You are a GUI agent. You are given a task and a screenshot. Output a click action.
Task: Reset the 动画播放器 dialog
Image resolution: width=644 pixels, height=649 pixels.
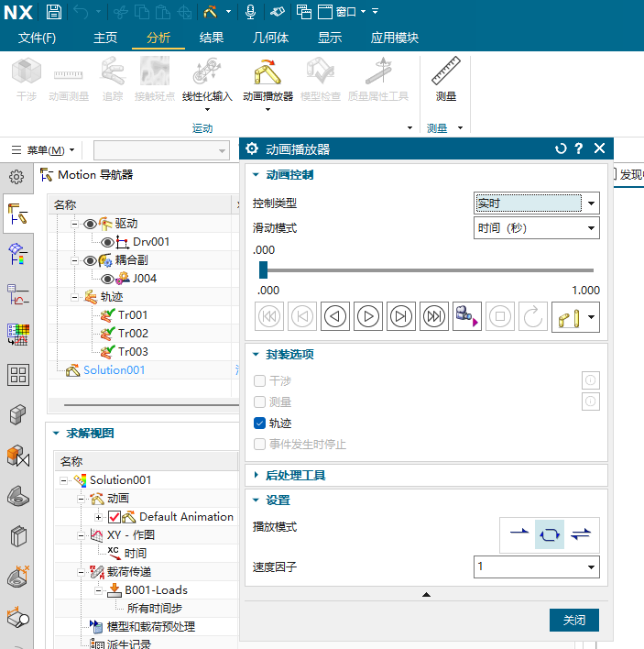pos(561,148)
